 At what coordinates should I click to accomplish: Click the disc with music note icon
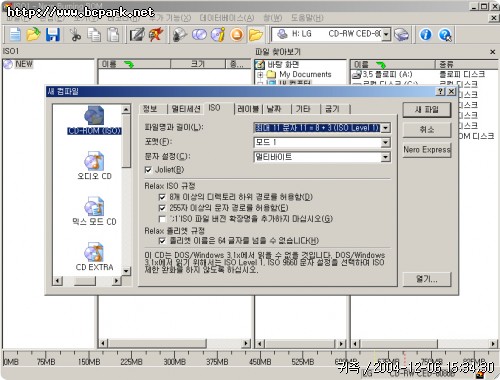[218, 34]
